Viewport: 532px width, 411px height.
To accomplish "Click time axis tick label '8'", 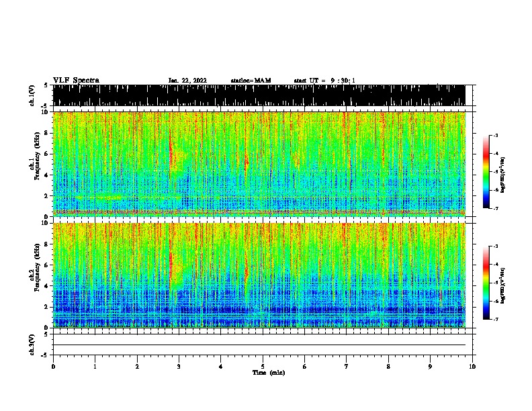I will [388, 367].
